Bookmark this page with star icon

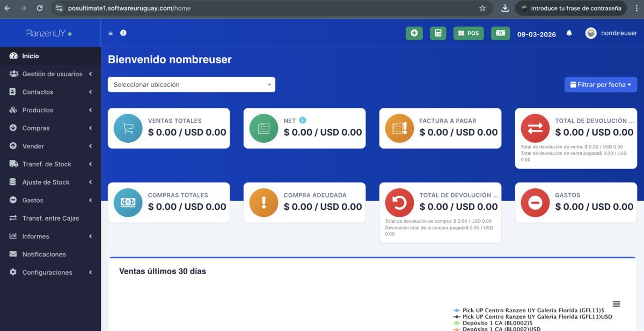pos(482,8)
